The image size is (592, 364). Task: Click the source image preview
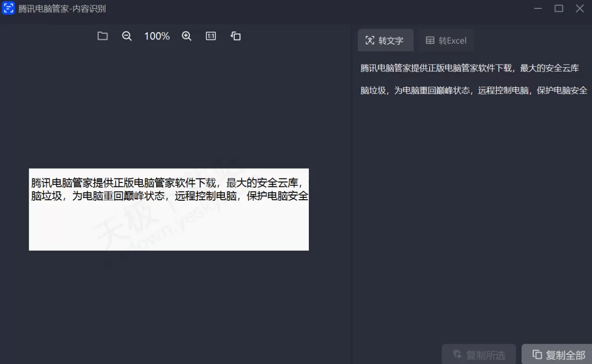point(169,210)
